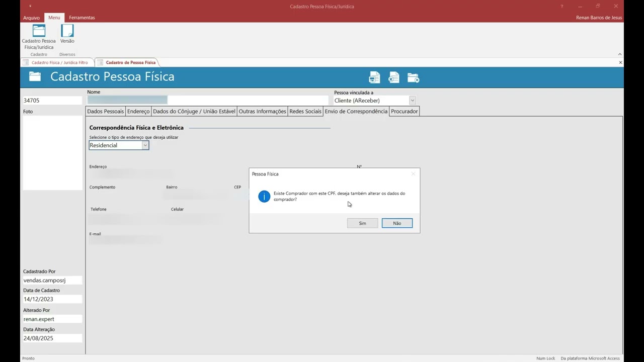This screenshot has height=362, width=644.
Task: Click the Alterado Por field renan.expert
Action: point(52,319)
